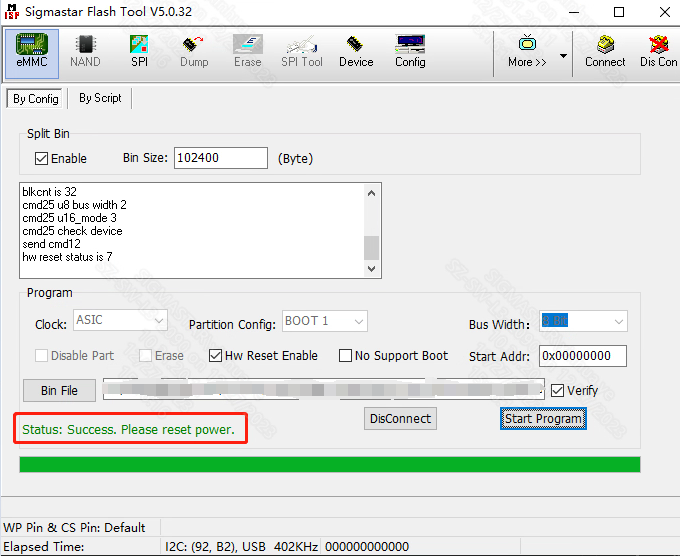Toggle the Hw Reset Enable checkbox

216,356
